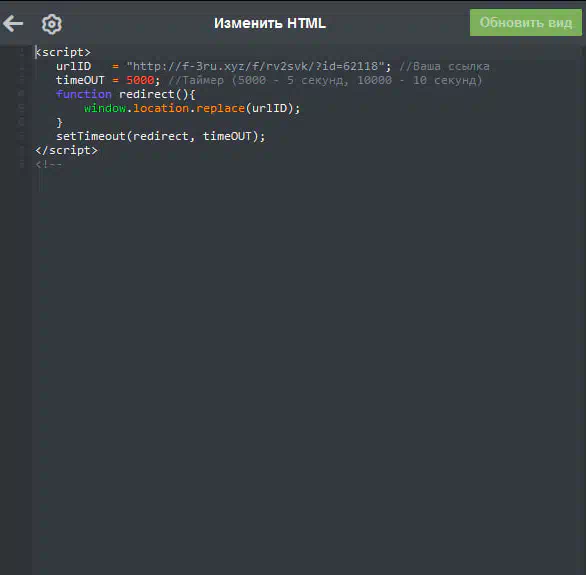Select the f-3ru.xyz URL string

pos(256,67)
